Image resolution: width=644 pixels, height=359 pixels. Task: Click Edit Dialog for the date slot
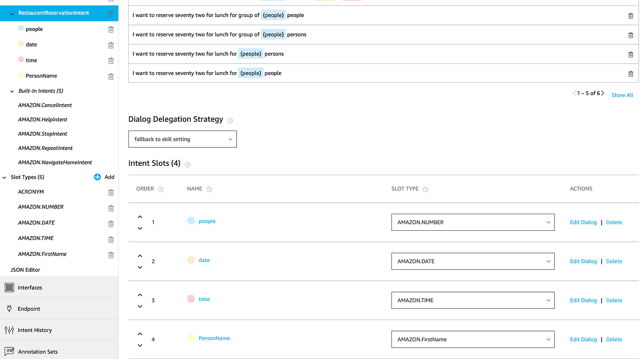583,261
